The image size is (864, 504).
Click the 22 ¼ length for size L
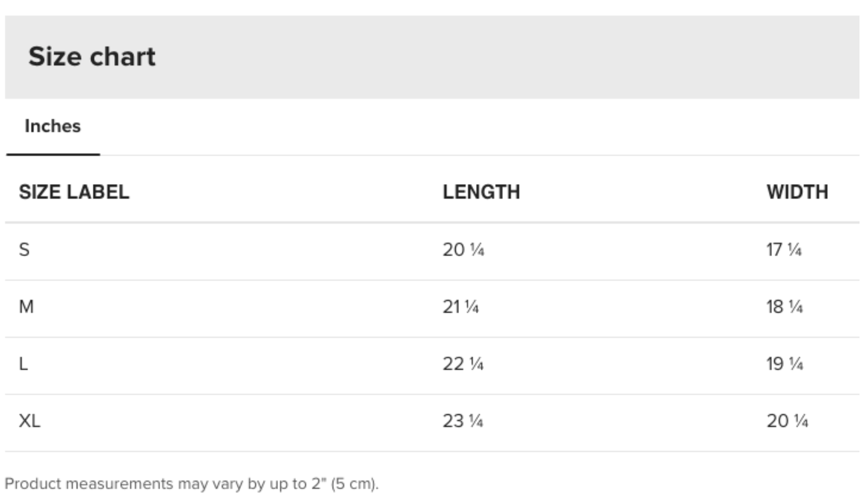click(x=463, y=364)
